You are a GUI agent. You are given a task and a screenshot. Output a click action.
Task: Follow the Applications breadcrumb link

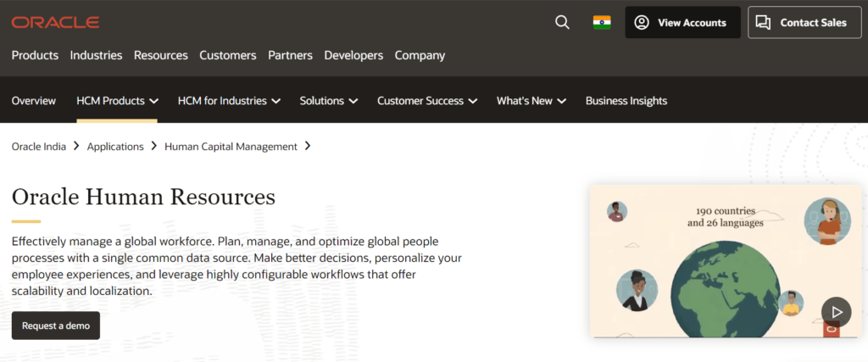tap(115, 147)
